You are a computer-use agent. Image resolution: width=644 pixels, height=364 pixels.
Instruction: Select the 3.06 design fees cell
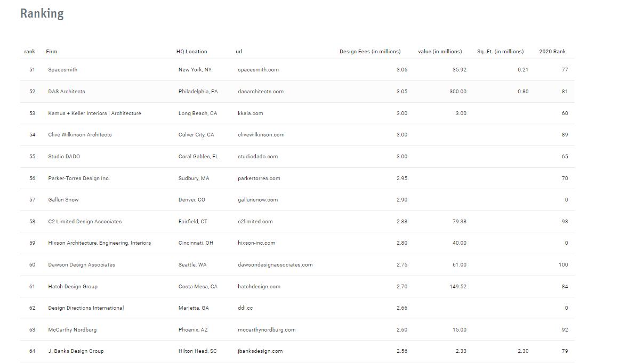[x=402, y=70]
